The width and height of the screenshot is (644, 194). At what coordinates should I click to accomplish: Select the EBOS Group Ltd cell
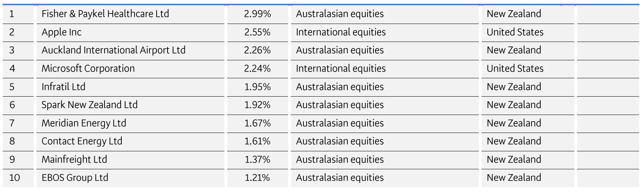click(75, 178)
